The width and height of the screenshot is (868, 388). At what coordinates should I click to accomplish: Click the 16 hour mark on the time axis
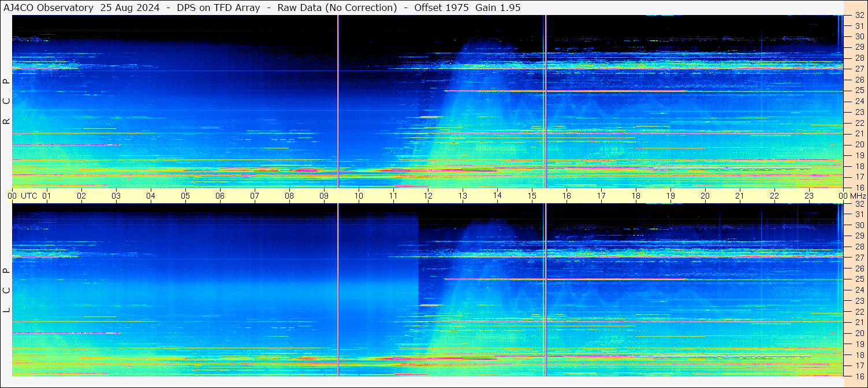point(567,196)
